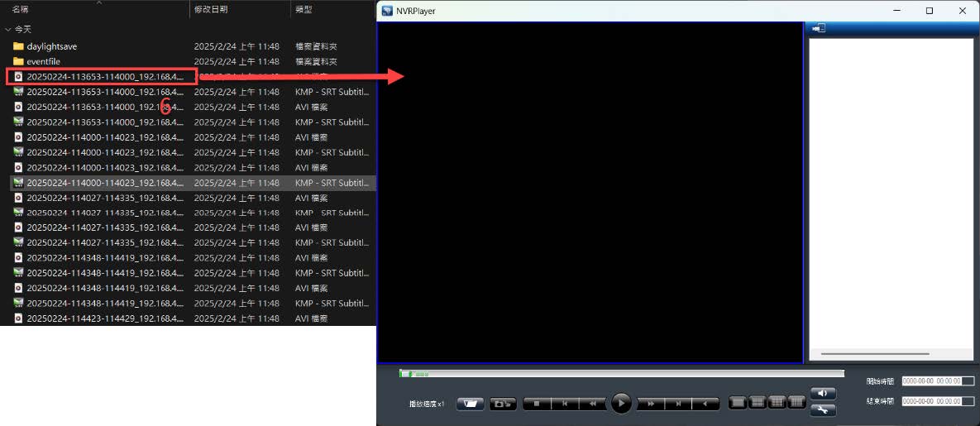Click the playback progress bar

pyautogui.click(x=620, y=374)
